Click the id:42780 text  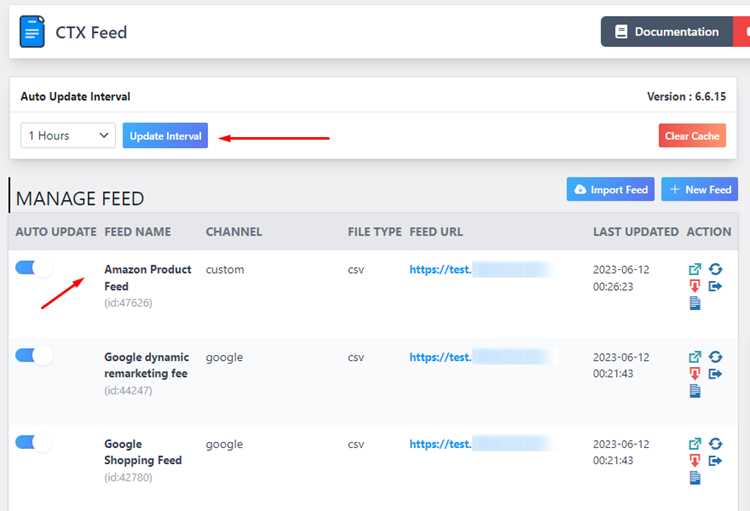coord(128,478)
